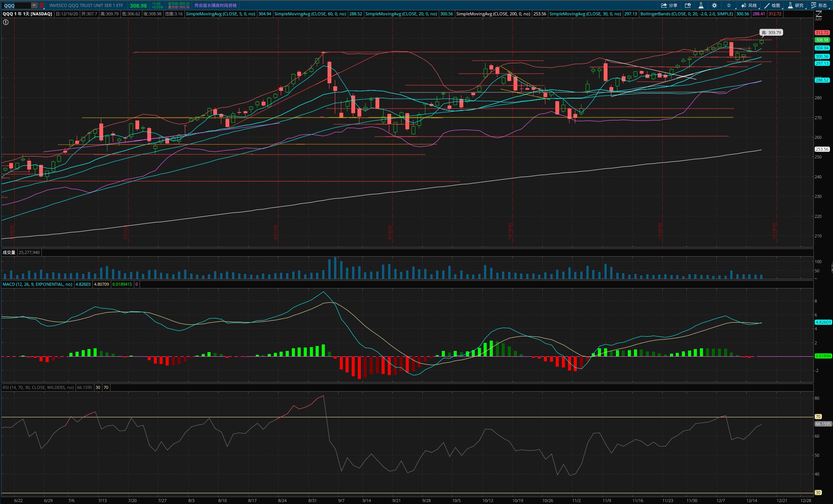Click the SimpleMovingAvg 200 label
This screenshot has height=504, width=833.
pyautogui.click(x=493, y=14)
